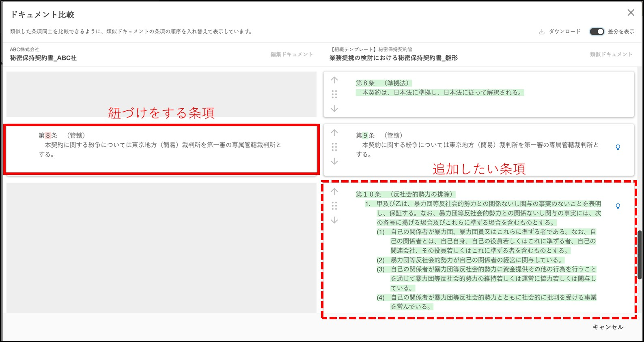Click lightbulb icon on 第10条 card
Image resolution: width=644 pixels, height=342 pixels.
coord(618,206)
